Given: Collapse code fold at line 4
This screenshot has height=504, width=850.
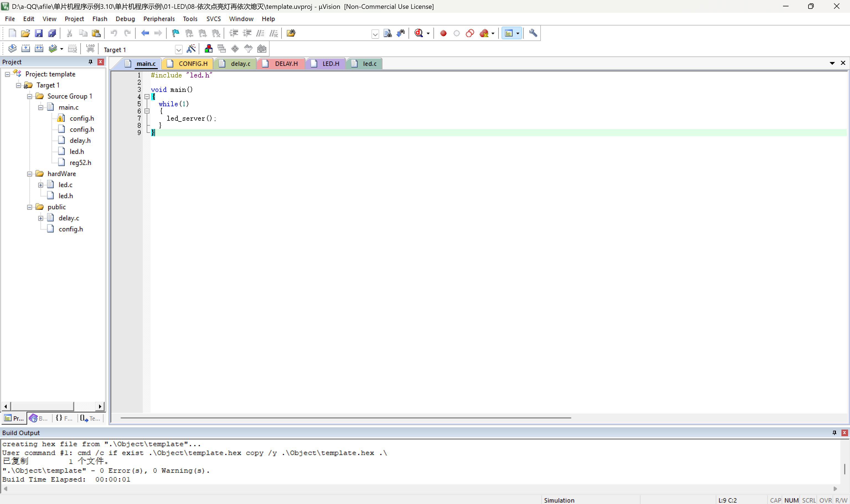Looking at the screenshot, I should point(147,97).
